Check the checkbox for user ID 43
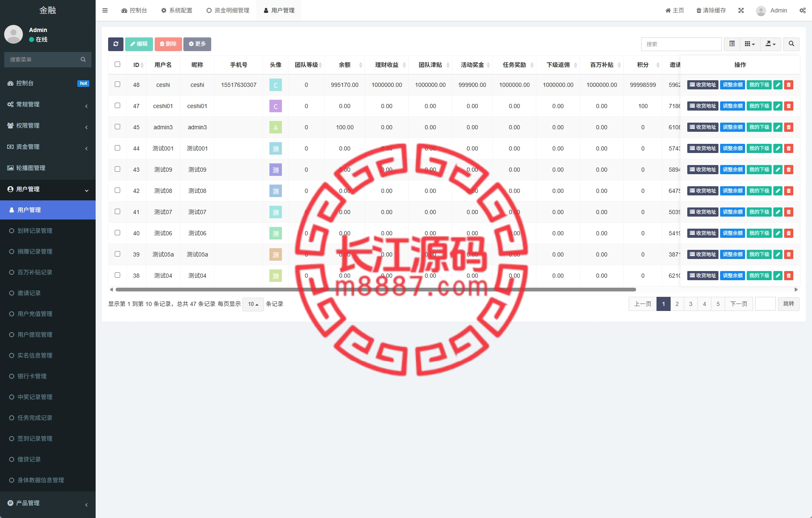The height and width of the screenshot is (518, 812). point(117,169)
